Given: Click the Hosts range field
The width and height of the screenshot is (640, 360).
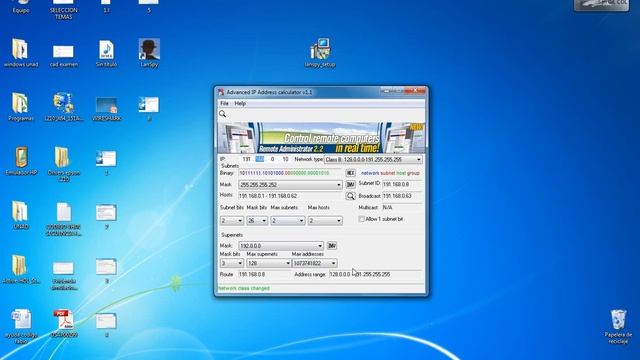Looking at the screenshot, I should (290, 196).
